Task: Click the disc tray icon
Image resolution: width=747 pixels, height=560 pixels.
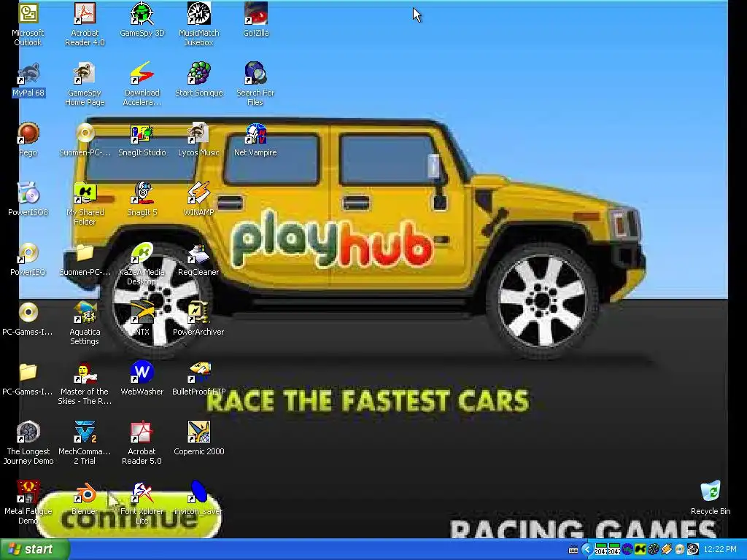Action: (x=680, y=550)
